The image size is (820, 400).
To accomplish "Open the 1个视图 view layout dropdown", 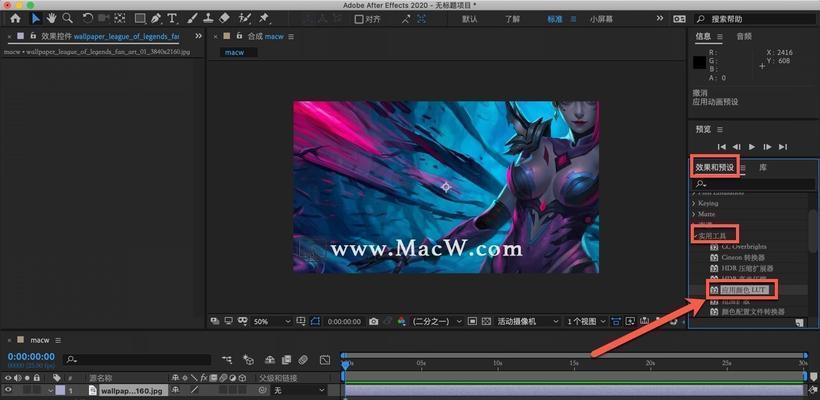I will (586, 322).
